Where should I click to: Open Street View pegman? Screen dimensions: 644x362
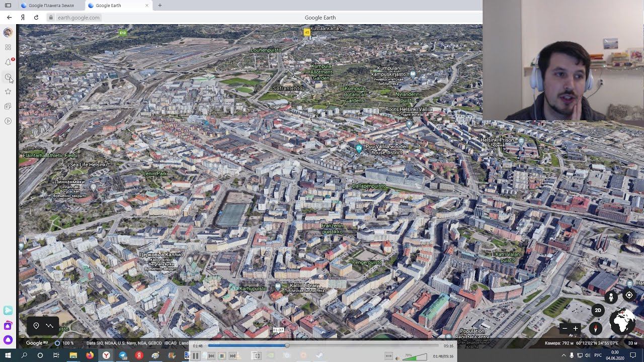[611, 297]
